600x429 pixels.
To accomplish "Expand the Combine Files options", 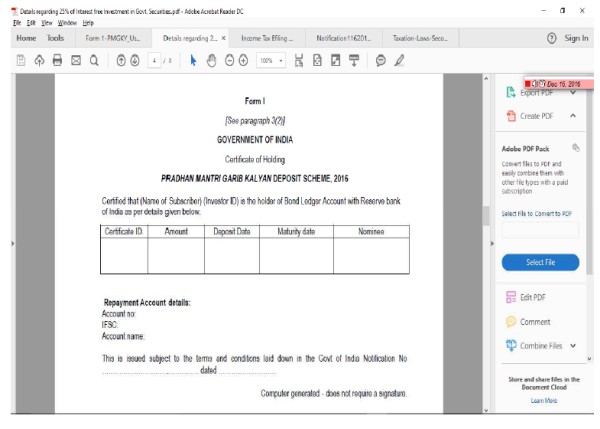I will [573, 346].
